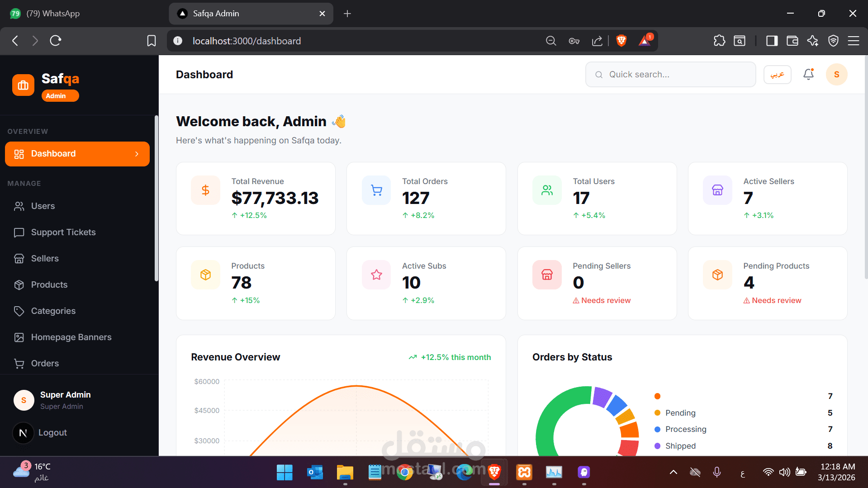
Task: Click the user avatar in the top header
Action: coord(836,74)
